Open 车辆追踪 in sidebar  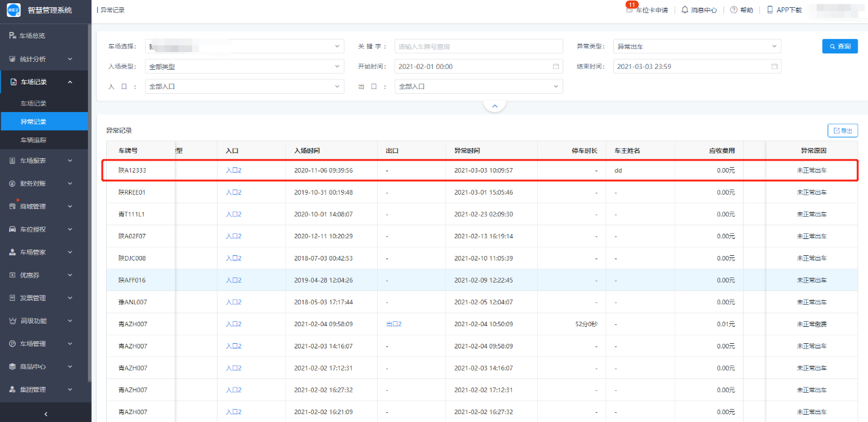(x=34, y=140)
